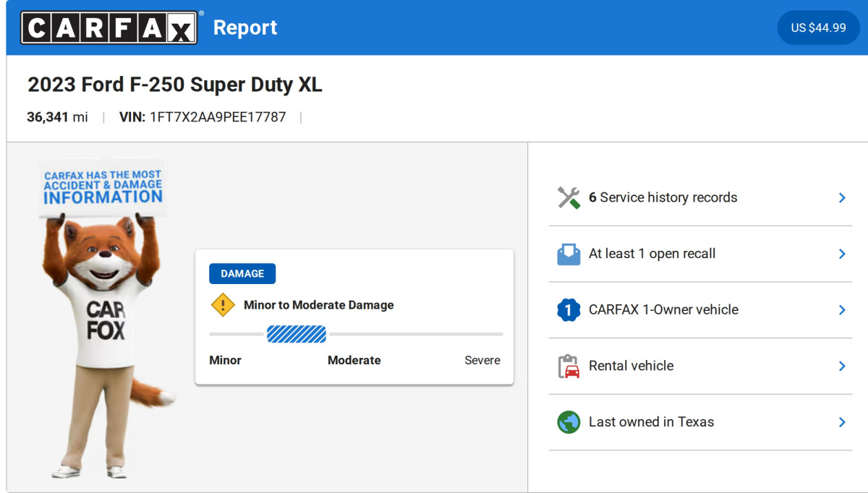The image size is (868, 493).
Task: Click the blue DAMAGE label badge
Action: pyautogui.click(x=242, y=274)
